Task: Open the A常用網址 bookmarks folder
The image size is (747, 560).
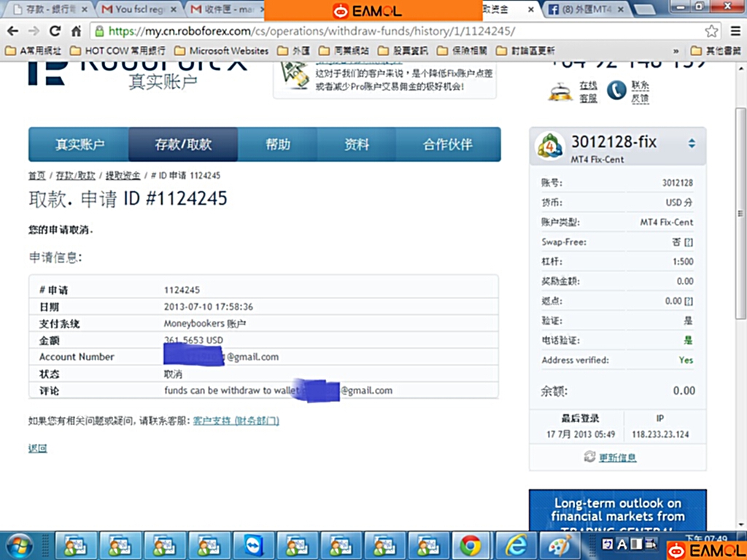Action: [34, 50]
